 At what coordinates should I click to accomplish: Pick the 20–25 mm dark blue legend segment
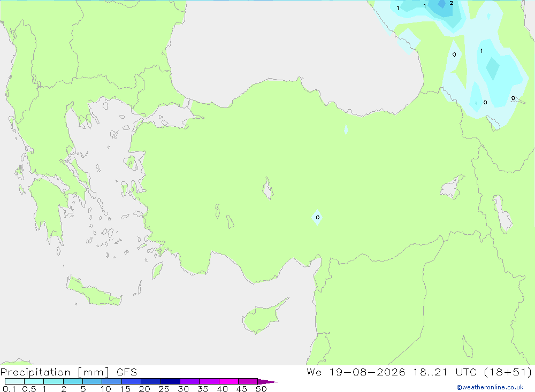click(151, 381)
